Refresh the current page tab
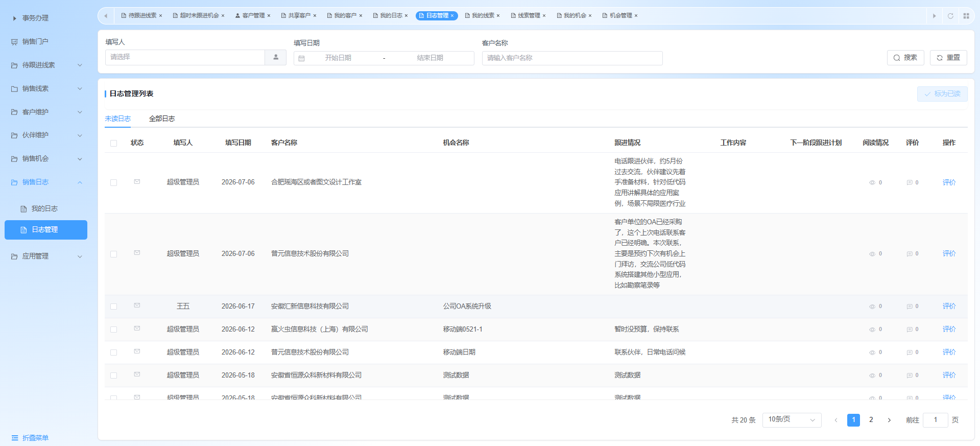The height and width of the screenshot is (446, 980). [950, 16]
